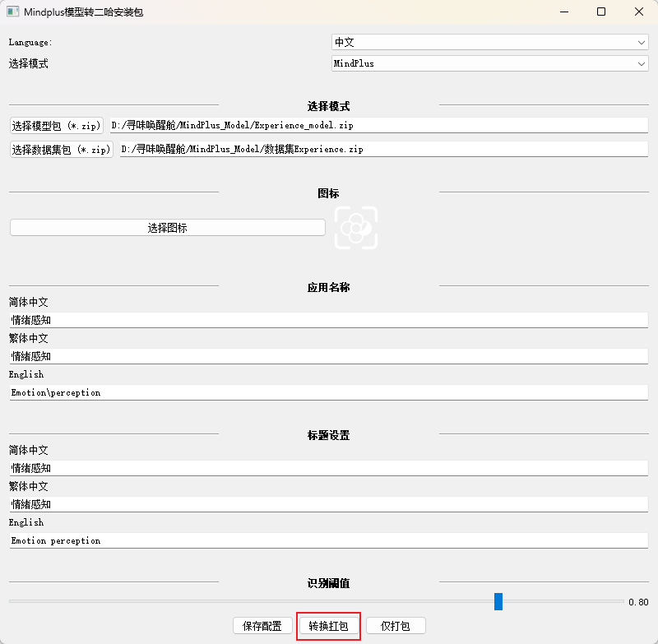
Task: Click the English title field Emotion perception
Action: [x=329, y=540]
